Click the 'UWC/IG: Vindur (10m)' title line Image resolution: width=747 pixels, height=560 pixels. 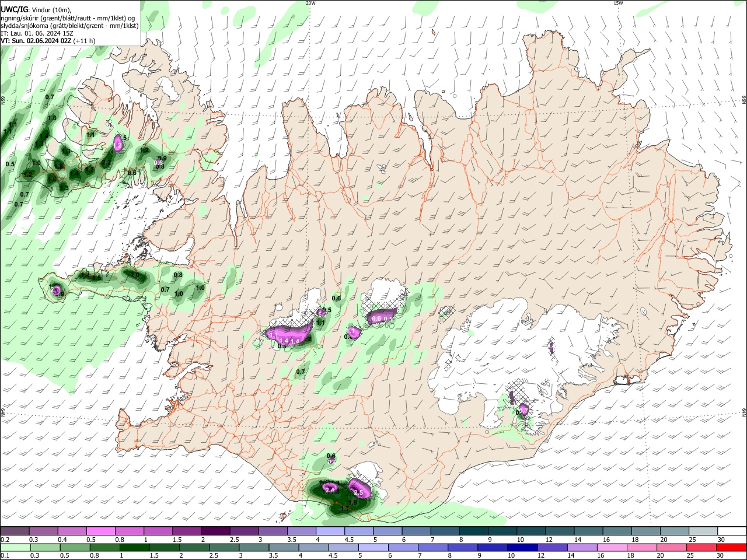tap(36, 9)
